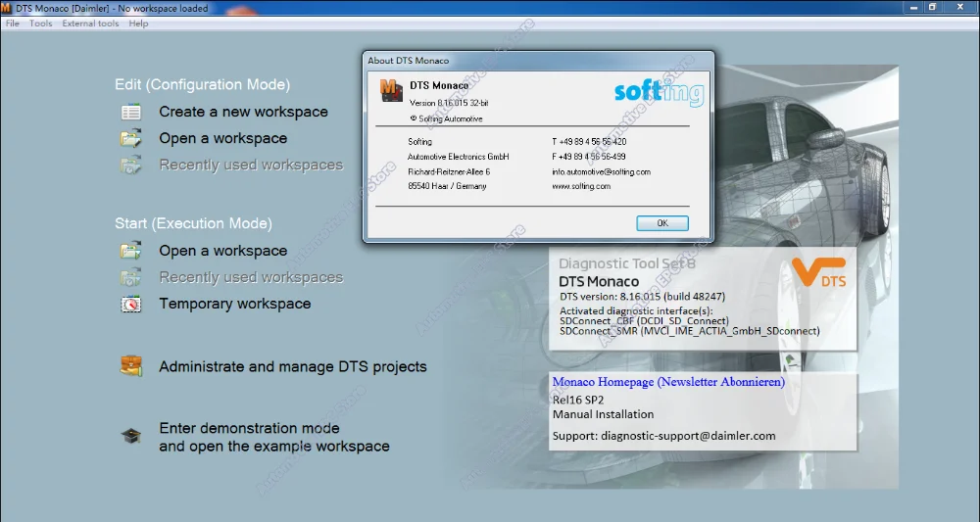Open the File menu
Viewport: 980px width, 522px height.
pos(13,24)
